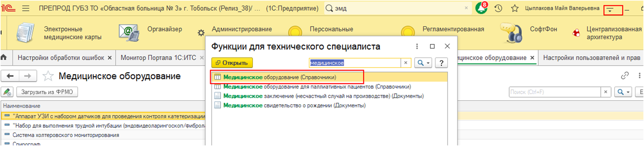This screenshot has height=146, width=644.
Task: Open the notifications bell icon
Action: pos(481,9)
